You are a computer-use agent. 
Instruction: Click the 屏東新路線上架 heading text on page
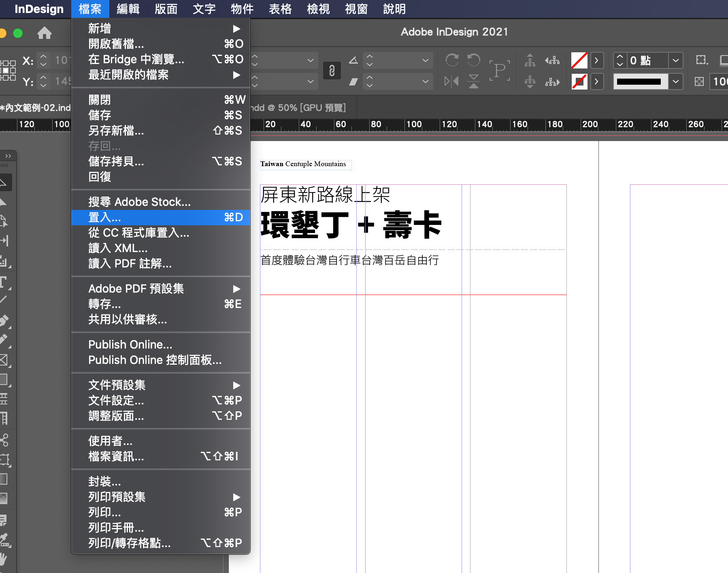(x=325, y=195)
